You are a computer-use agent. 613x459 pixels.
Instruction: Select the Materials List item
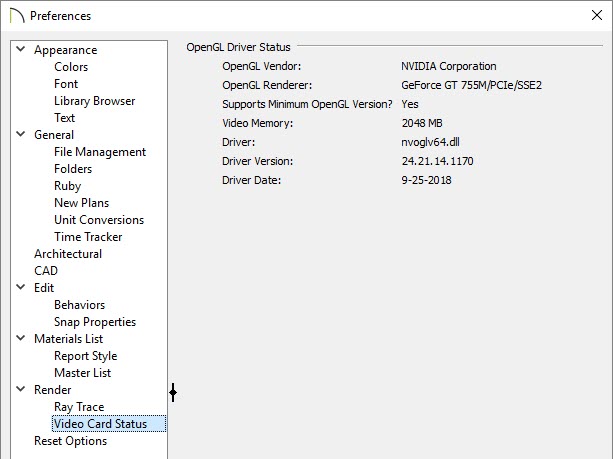(69, 339)
